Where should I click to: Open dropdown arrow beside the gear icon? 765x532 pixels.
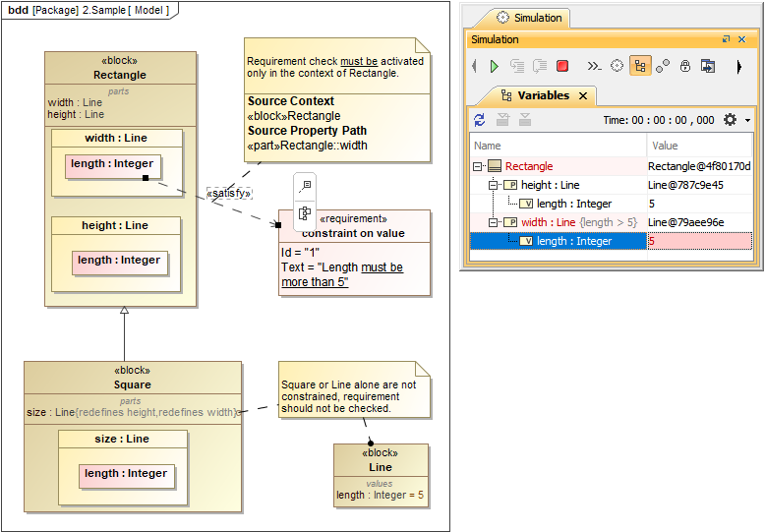[748, 120]
